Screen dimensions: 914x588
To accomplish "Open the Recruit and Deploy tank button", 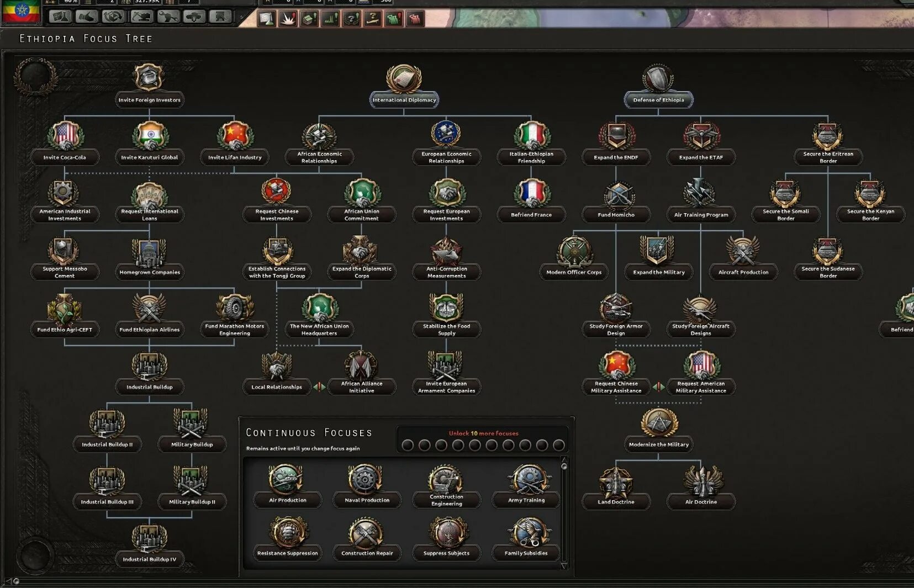I will 194,17.
